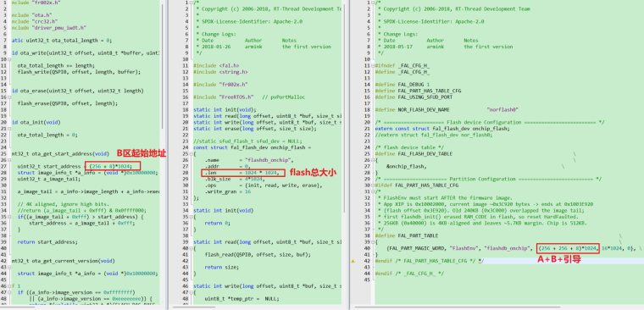Collapse the static int read body fold
Viewport: 644px width, 310px height.
click(x=191, y=248)
